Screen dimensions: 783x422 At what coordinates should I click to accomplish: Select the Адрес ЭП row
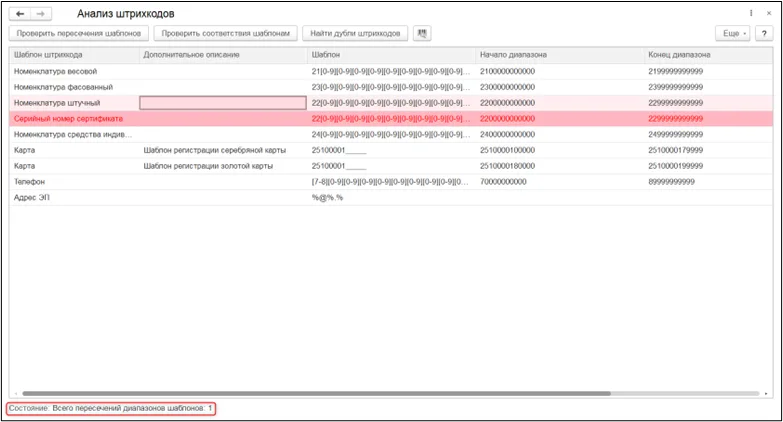point(391,198)
